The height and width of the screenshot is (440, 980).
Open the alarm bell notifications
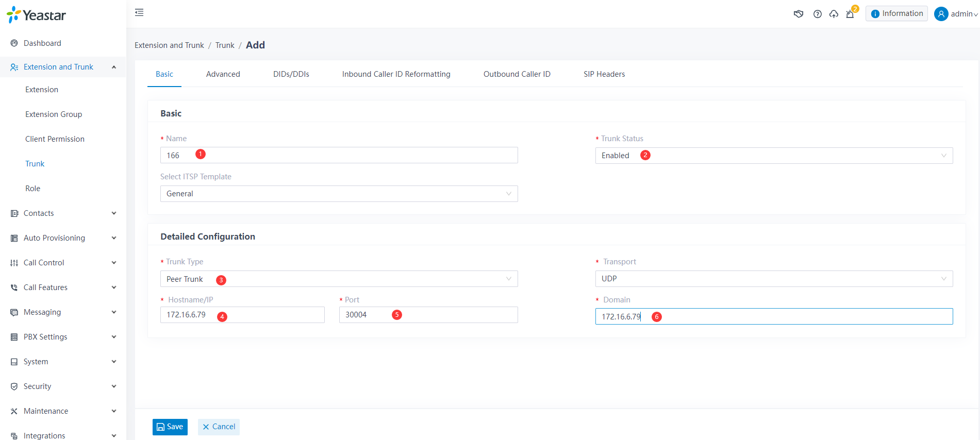pyautogui.click(x=850, y=14)
